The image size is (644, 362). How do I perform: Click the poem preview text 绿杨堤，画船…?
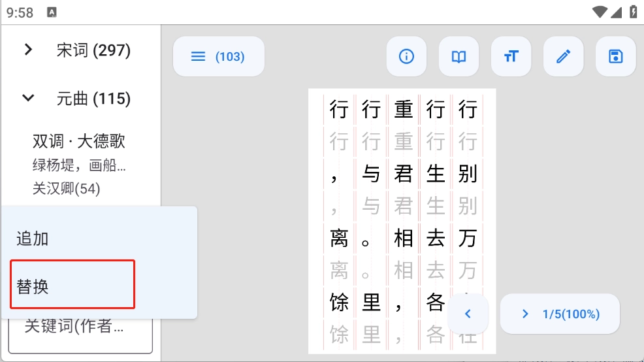pyautogui.click(x=79, y=165)
